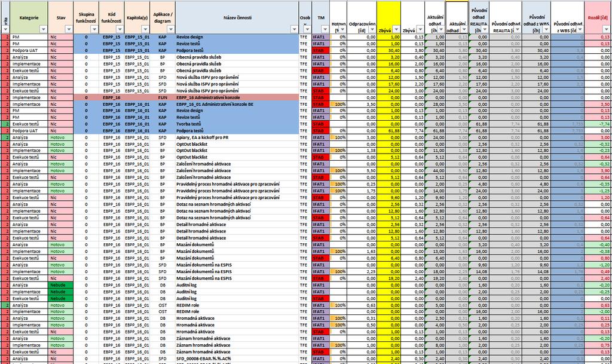Select the -2,00 Rozdíl cell
The width and height of the screenshot is (612, 364).
click(598, 312)
